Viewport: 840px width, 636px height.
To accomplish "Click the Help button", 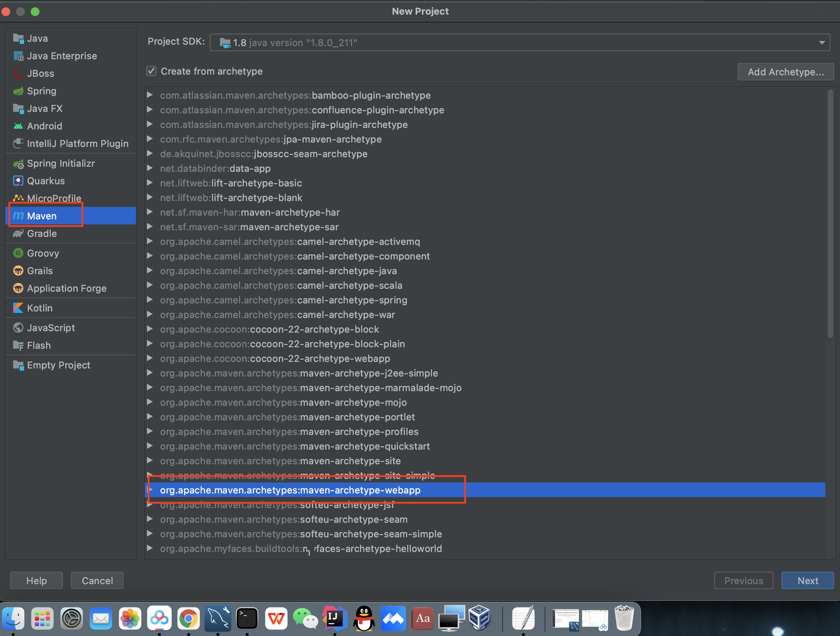I will click(37, 580).
